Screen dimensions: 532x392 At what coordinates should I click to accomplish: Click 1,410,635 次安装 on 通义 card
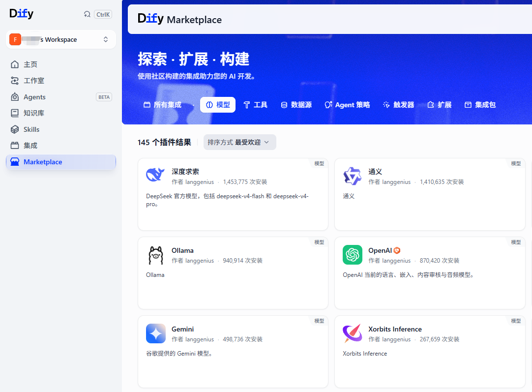point(442,182)
